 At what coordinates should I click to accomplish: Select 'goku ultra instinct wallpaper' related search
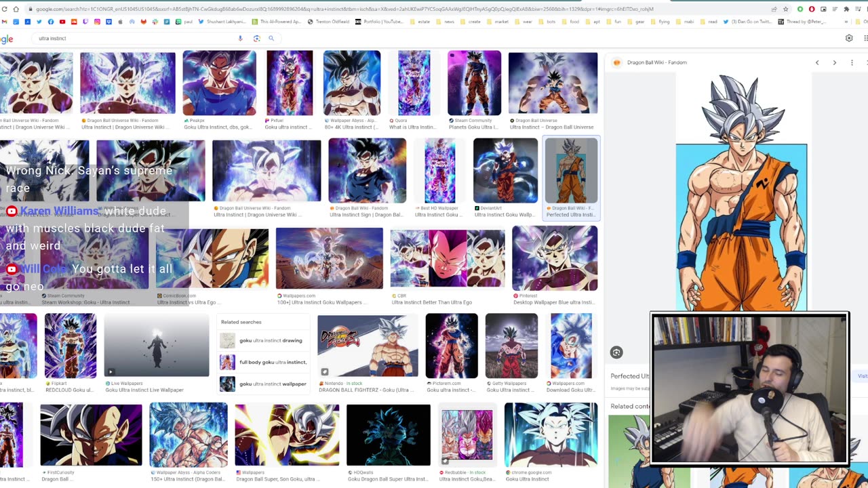coord(264,384)
